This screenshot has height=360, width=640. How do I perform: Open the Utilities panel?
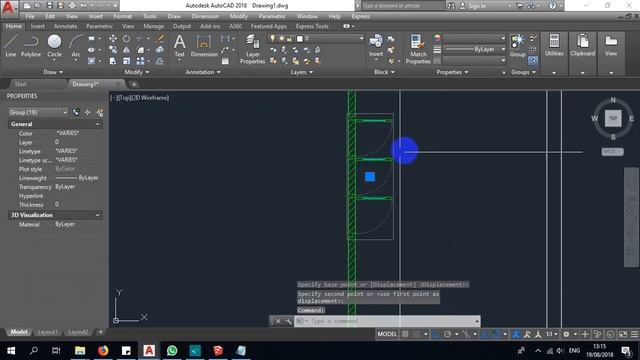554,45
